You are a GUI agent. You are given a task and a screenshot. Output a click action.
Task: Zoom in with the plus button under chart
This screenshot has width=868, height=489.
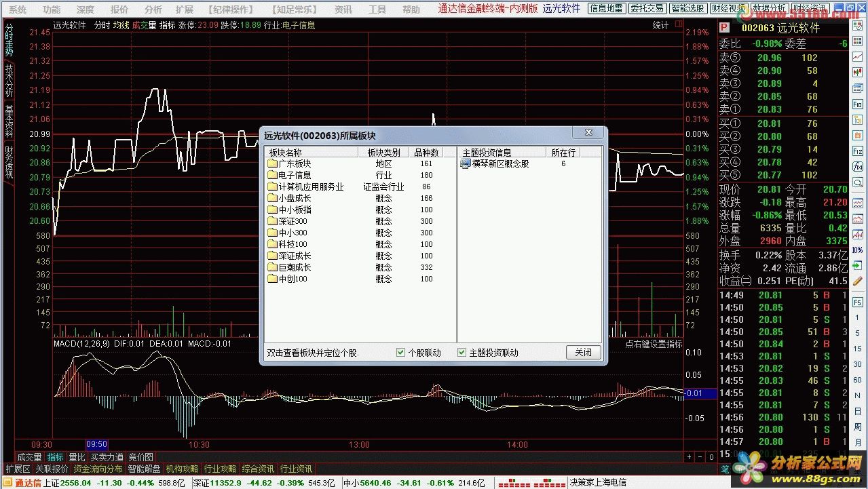(x=690, y=457)
